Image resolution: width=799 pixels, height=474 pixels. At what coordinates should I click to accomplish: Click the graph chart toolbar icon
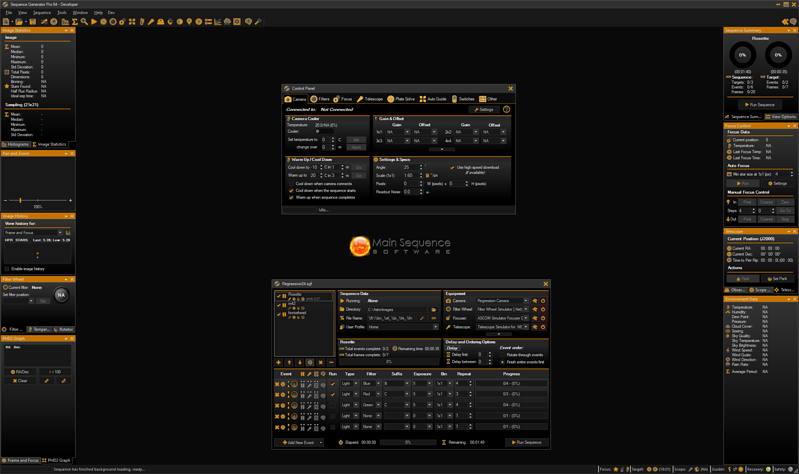point(218,22)
